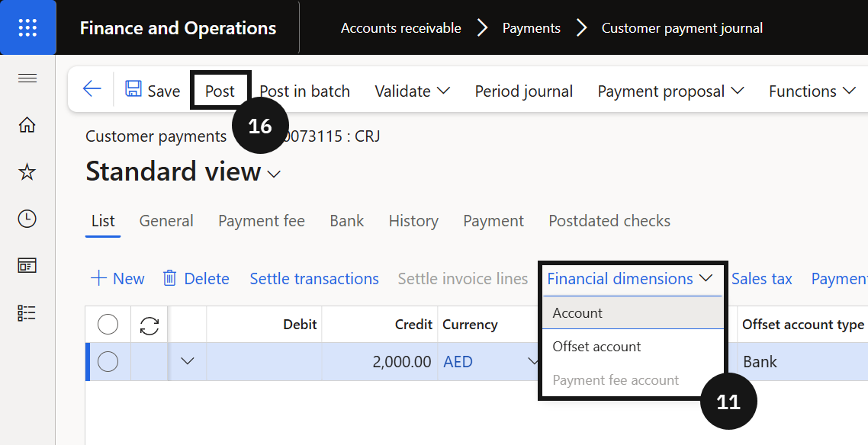Click Sales tax button
Image resolution: width=868 pixels, height=445 pixels.
pyautogui.click(x=762, y=279)
